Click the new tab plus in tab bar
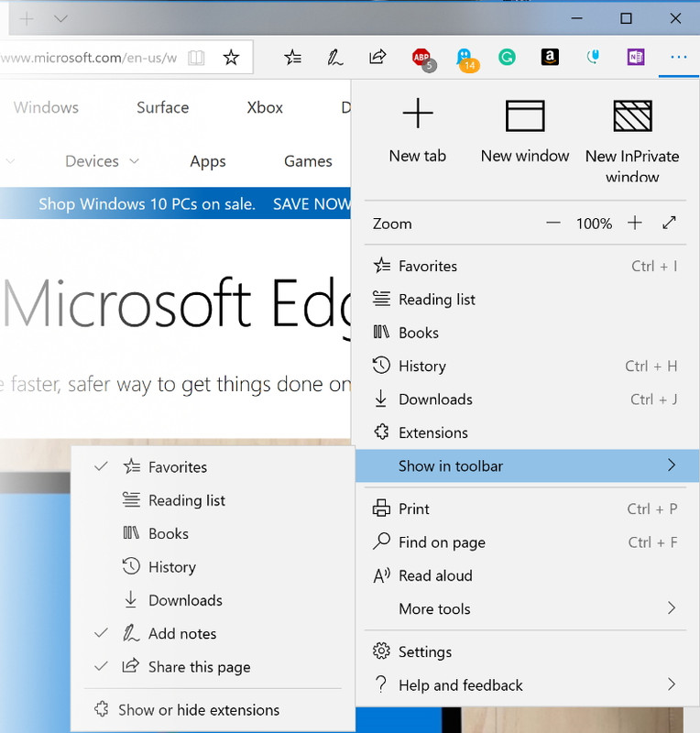Viewport: 700px width, 733px height. tap(27, 19)
